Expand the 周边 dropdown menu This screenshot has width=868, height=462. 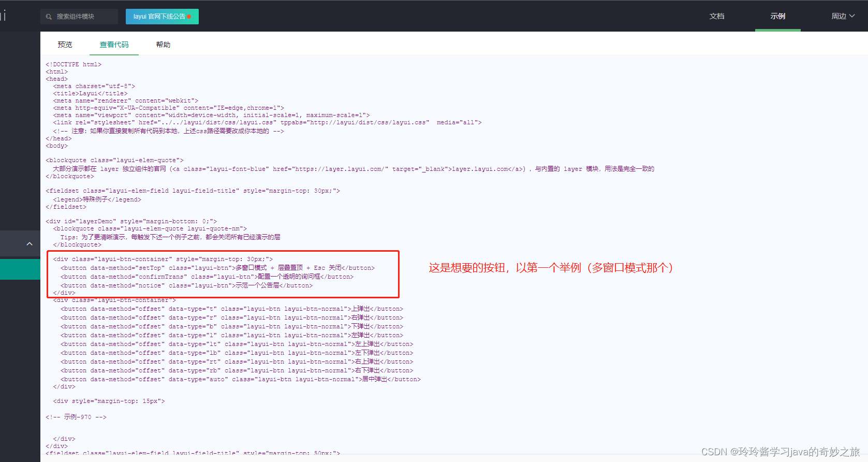pos(843,16)
